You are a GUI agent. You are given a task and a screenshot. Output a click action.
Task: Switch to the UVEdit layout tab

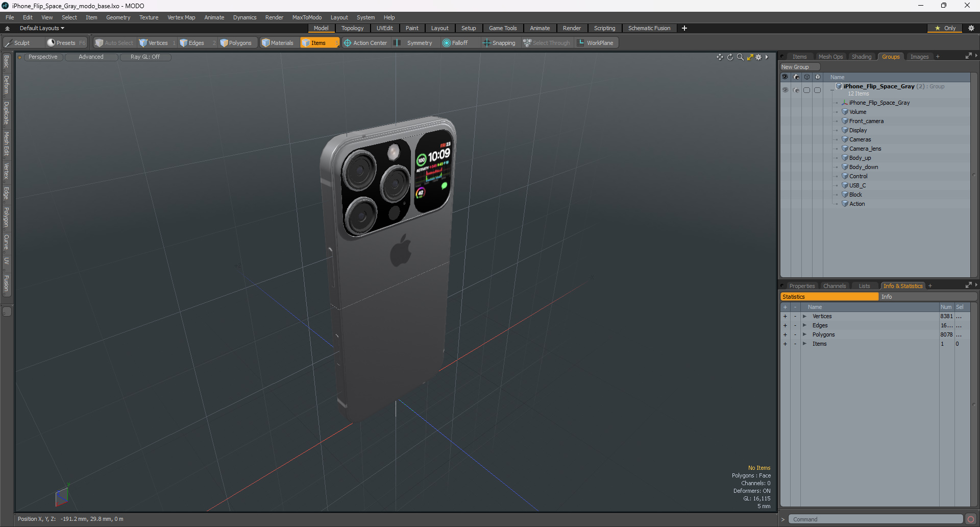click(x=384, y=28)
